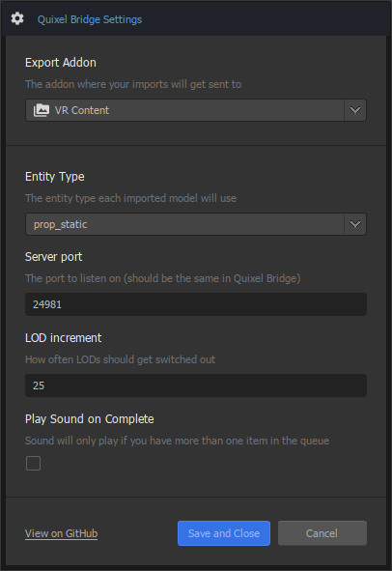The image size is (392, 571).
Task: Click the Server port heading label
Action: (x=53, y=257)
